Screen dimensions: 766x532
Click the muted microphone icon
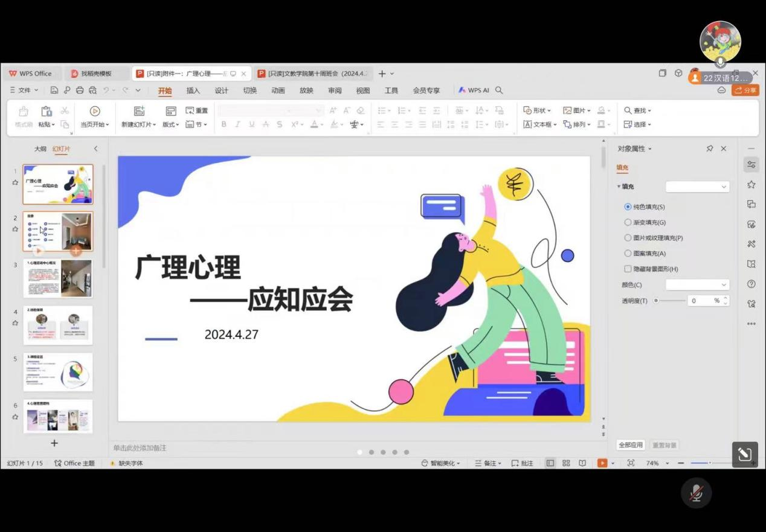click(x=696, y=493)
